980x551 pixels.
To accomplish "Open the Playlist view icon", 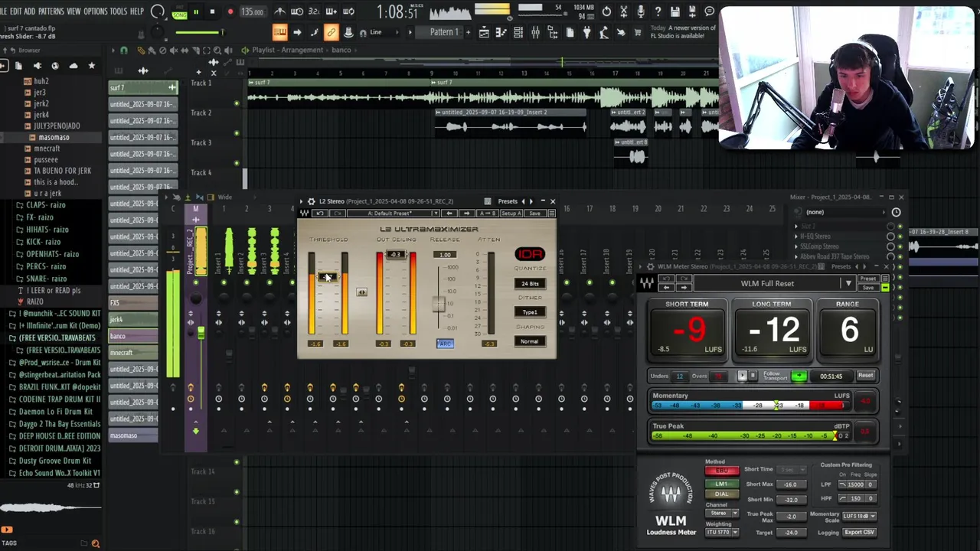I will click(484, 32).
